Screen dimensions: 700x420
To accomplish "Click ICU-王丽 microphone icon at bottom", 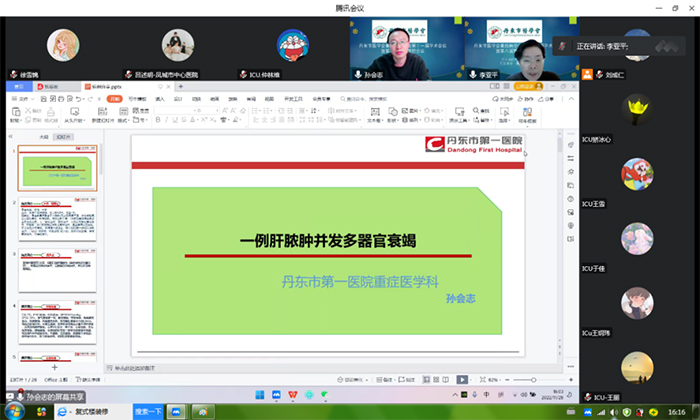I will click(587, 396).
